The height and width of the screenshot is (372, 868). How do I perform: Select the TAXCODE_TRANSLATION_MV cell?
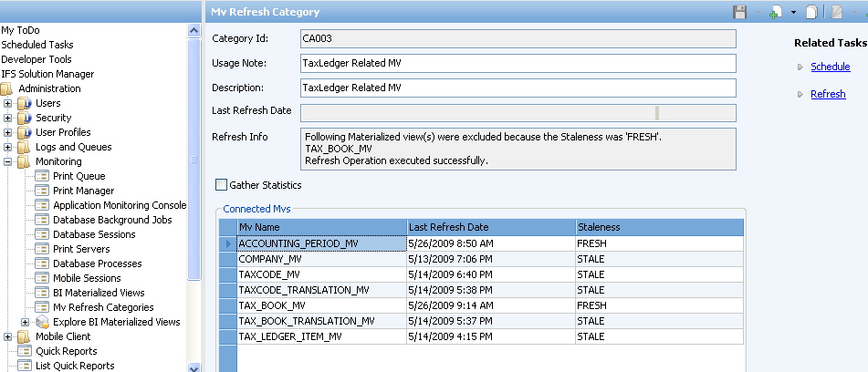[x=321, y=290]
